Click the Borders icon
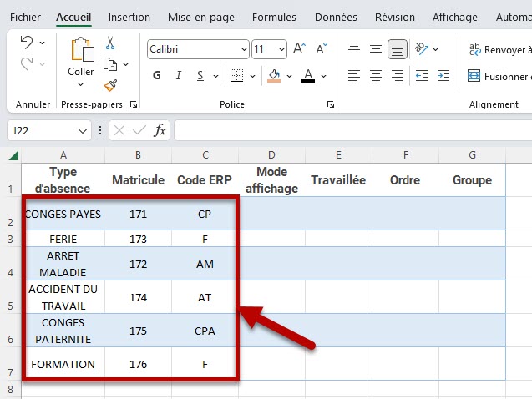Screen dimensions: 532x399 click(236, 76)
